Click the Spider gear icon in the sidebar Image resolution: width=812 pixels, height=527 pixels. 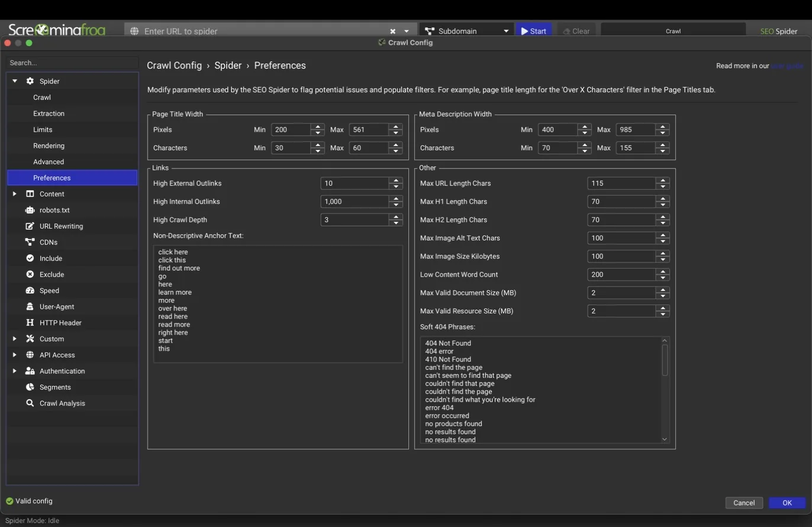tap(30, 81)
